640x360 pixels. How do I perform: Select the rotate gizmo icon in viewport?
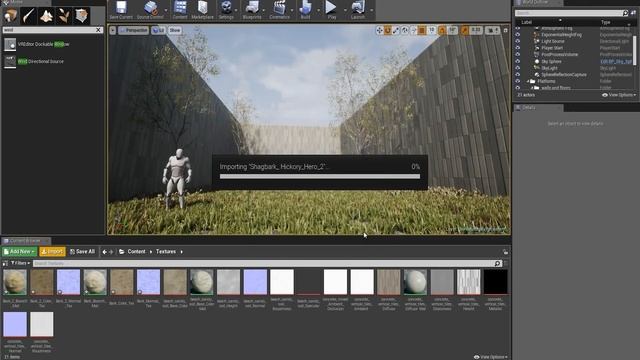388,30
